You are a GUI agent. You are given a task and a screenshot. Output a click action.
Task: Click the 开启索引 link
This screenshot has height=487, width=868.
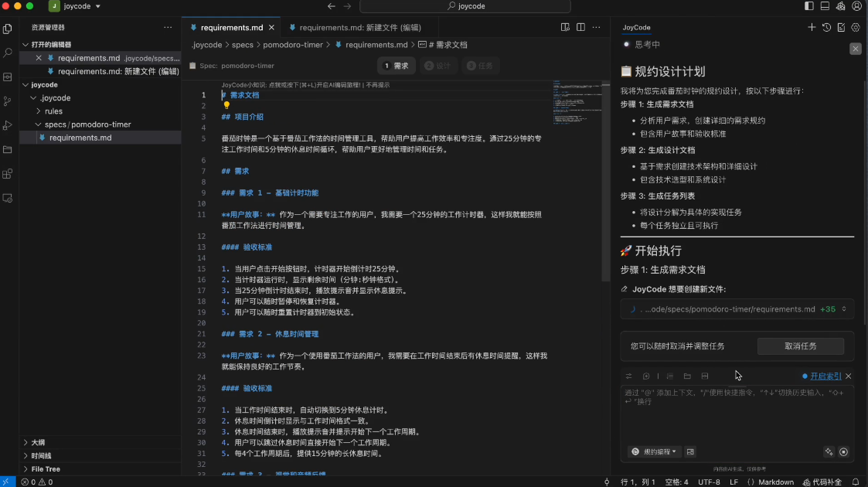tap(825, 376)
